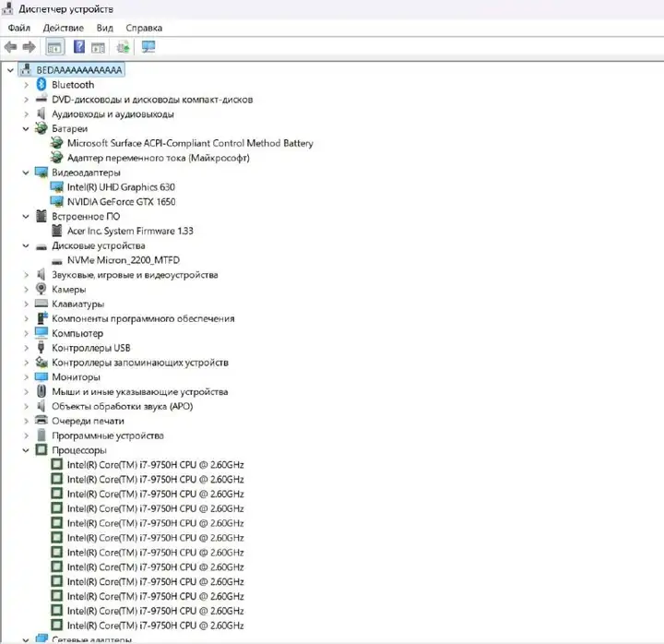Expand Звуковые, игровые и видеоустройства chevron
Viewport: 664px width, 644px height.
coord(26,275)
